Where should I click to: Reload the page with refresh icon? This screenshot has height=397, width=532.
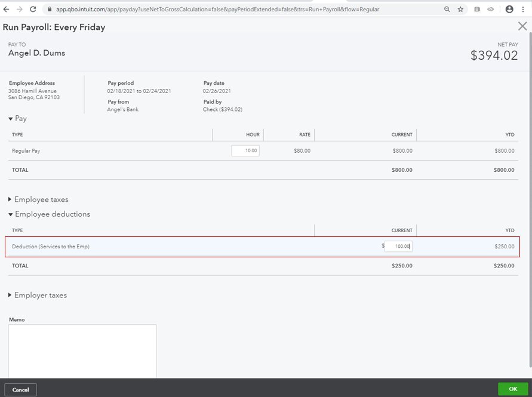point(33,9)
